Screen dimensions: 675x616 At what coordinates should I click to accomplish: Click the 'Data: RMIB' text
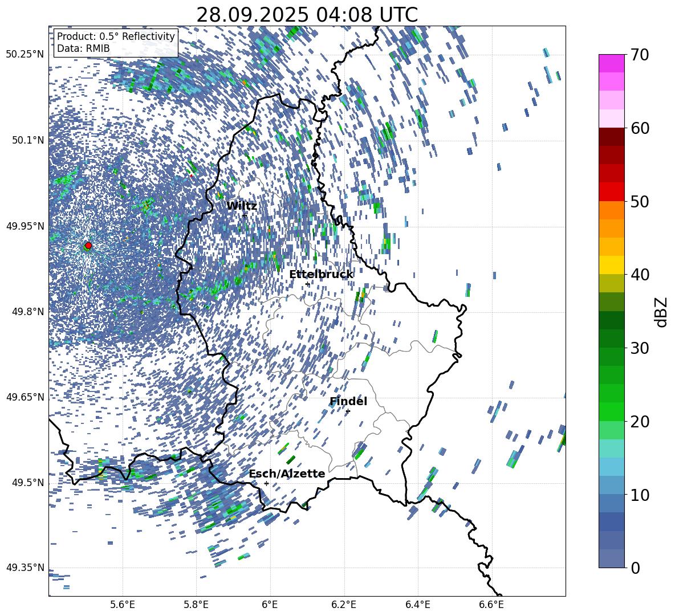click(83, 48)
